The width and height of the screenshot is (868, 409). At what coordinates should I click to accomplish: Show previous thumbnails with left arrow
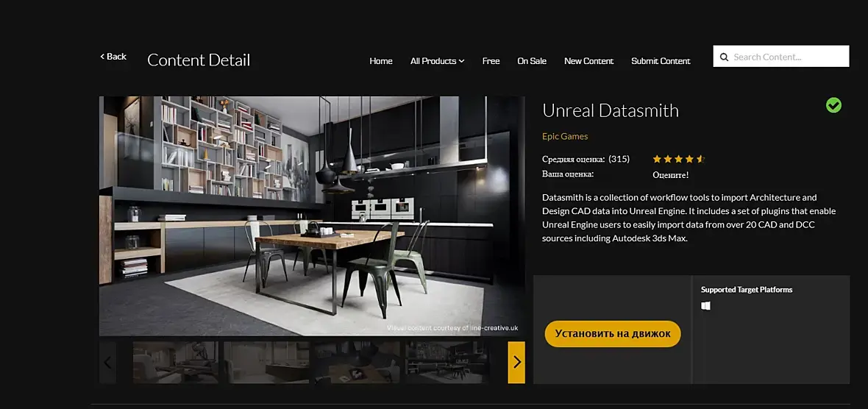click(x=107, y=363)
